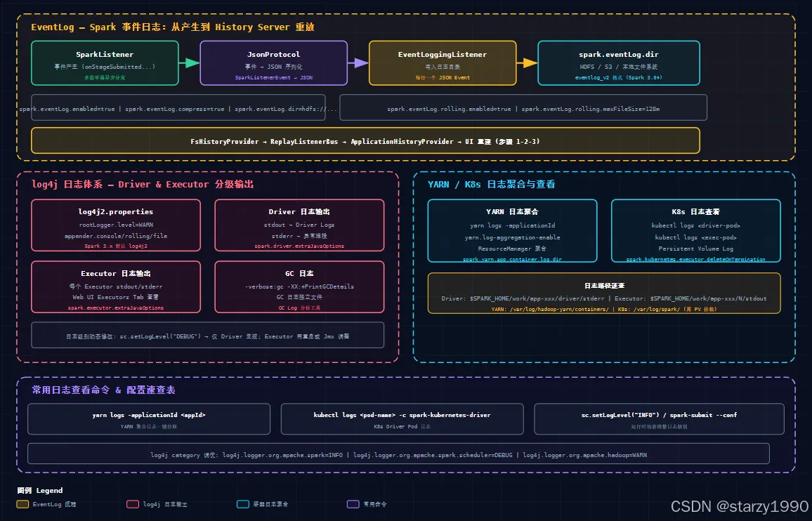Click the Driver 日志输出 card title

[299, 212]
